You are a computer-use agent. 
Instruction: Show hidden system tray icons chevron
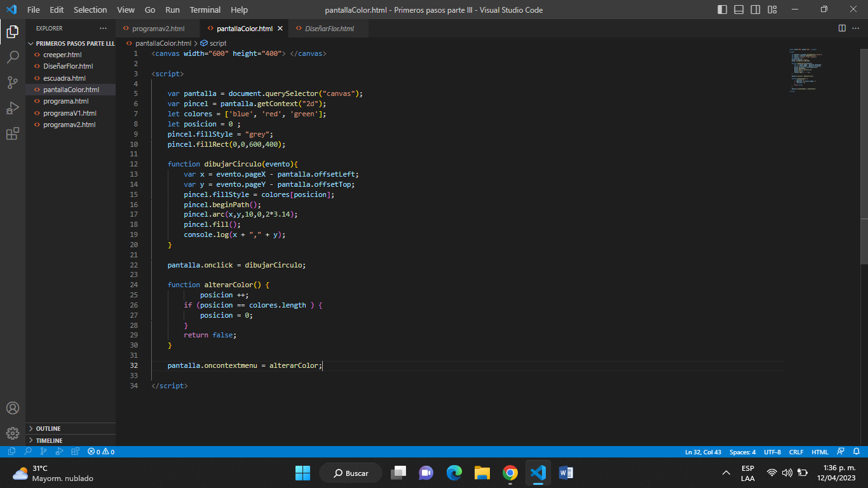726,473
